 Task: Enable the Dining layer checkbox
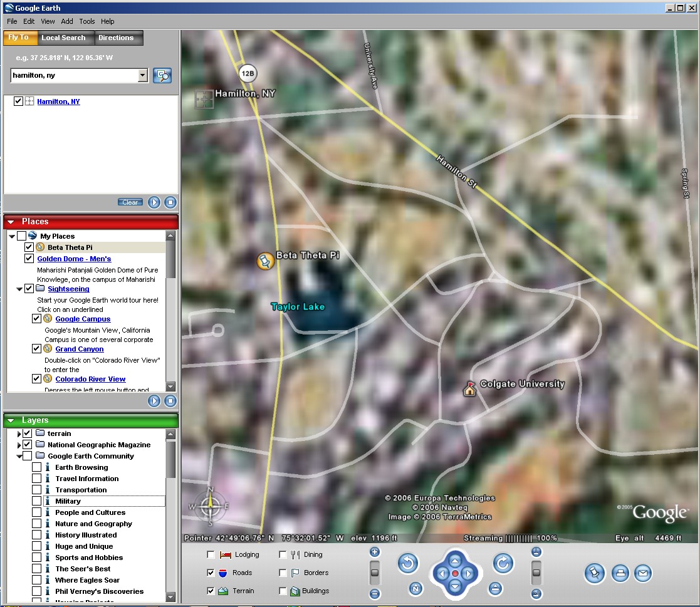pyautogui.click(x=282, y=554)
